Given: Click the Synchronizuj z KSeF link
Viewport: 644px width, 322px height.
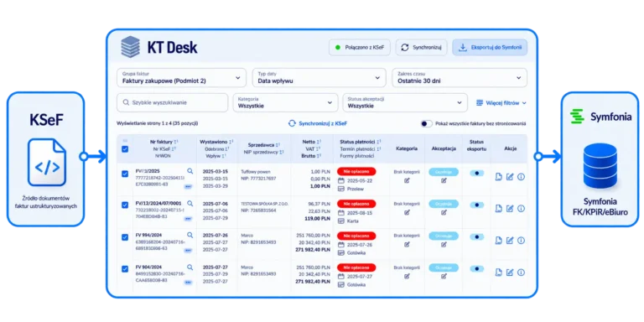Looking at the screenshot, I should pos(319,123).
